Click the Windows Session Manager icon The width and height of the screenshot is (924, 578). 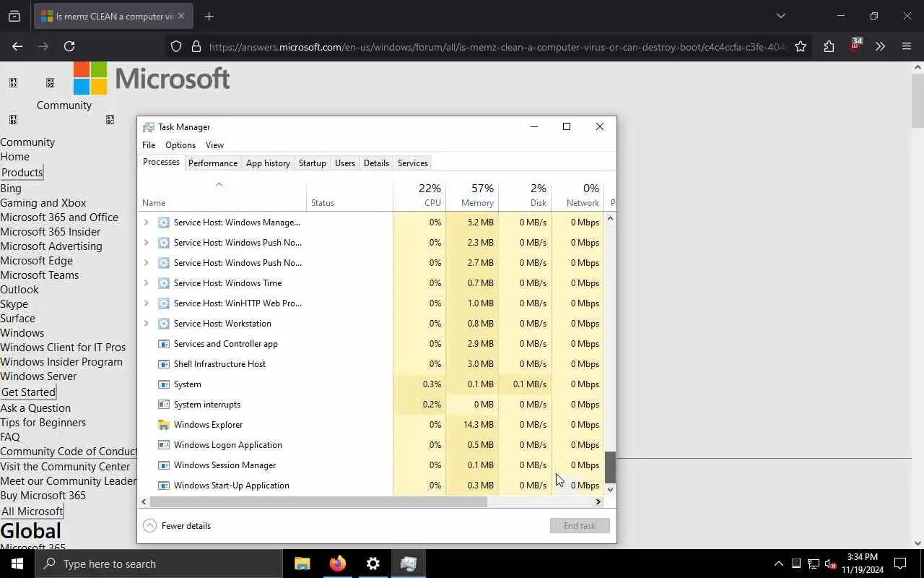tap(164, 465)
